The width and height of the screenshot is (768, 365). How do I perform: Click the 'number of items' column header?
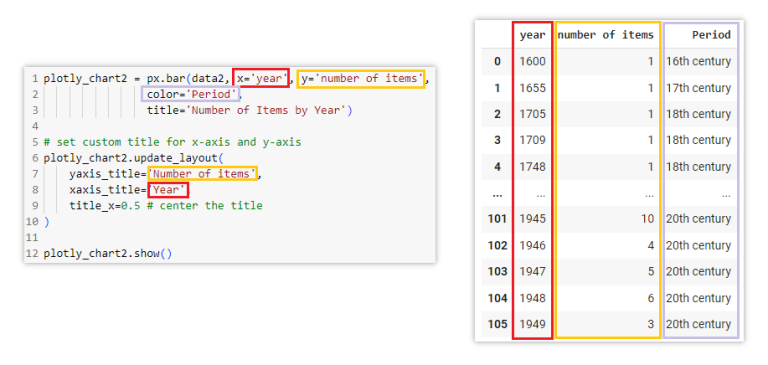(x=606, y=35)
